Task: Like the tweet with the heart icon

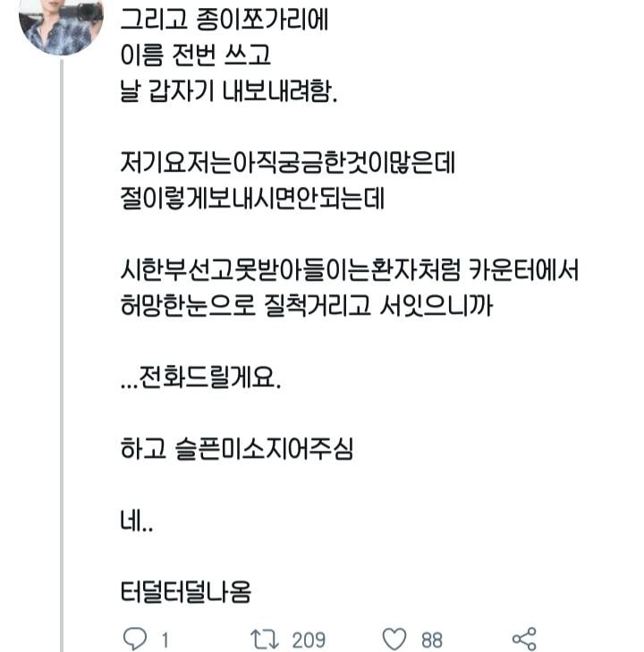Action: [394, 639]
